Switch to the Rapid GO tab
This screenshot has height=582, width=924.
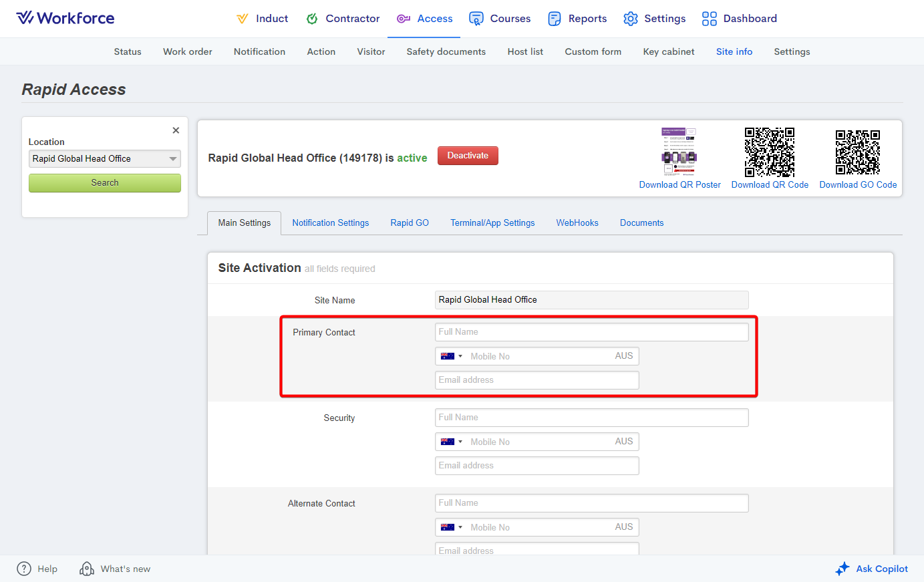click(410, 223)
